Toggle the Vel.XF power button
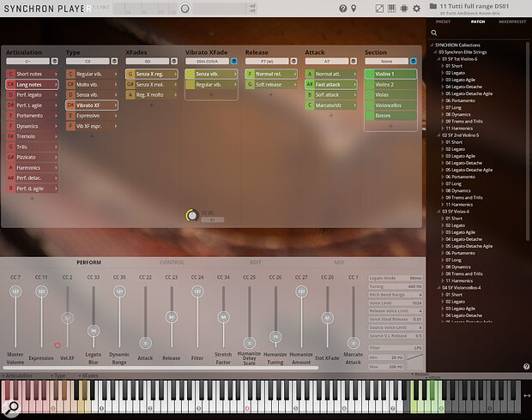The image size is (532, 420). coord(57,345)
